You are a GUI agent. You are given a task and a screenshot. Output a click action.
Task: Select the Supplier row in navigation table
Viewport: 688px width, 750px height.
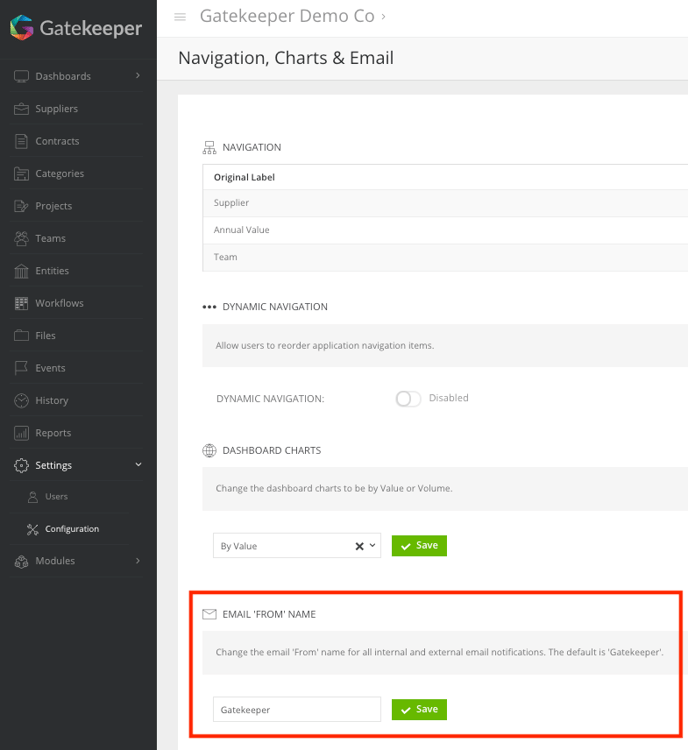coord(445,203)
